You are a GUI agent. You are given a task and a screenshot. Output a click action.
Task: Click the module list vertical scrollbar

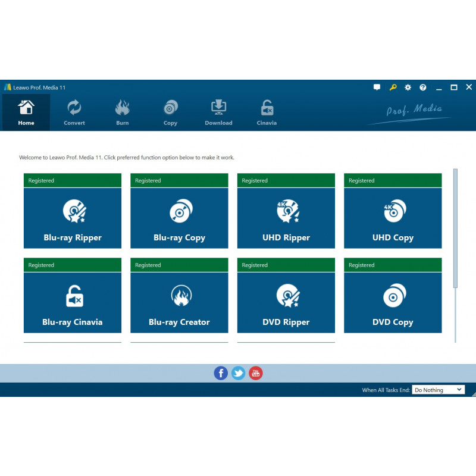pyautogui.click(x=455, y=228)
